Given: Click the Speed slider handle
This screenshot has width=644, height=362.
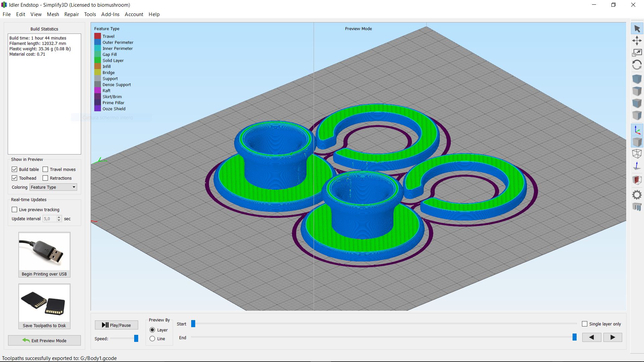Looking at the screenshot, I should (136, 339).
